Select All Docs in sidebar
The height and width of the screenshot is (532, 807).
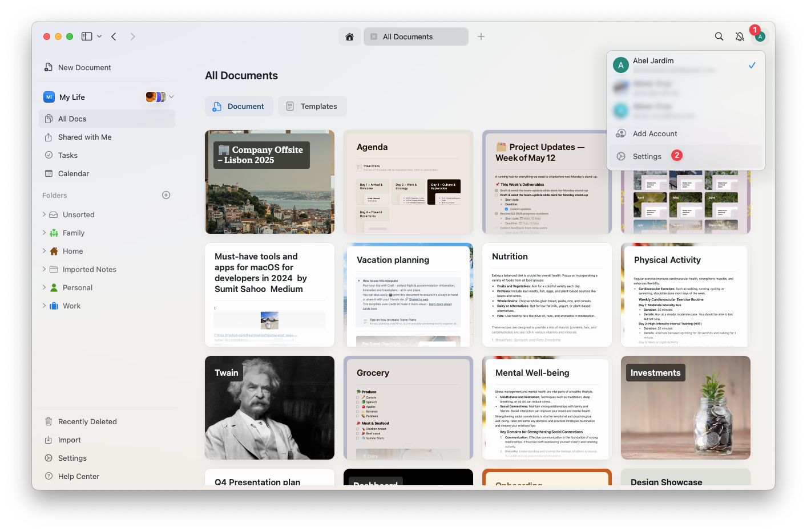[107, 119]
